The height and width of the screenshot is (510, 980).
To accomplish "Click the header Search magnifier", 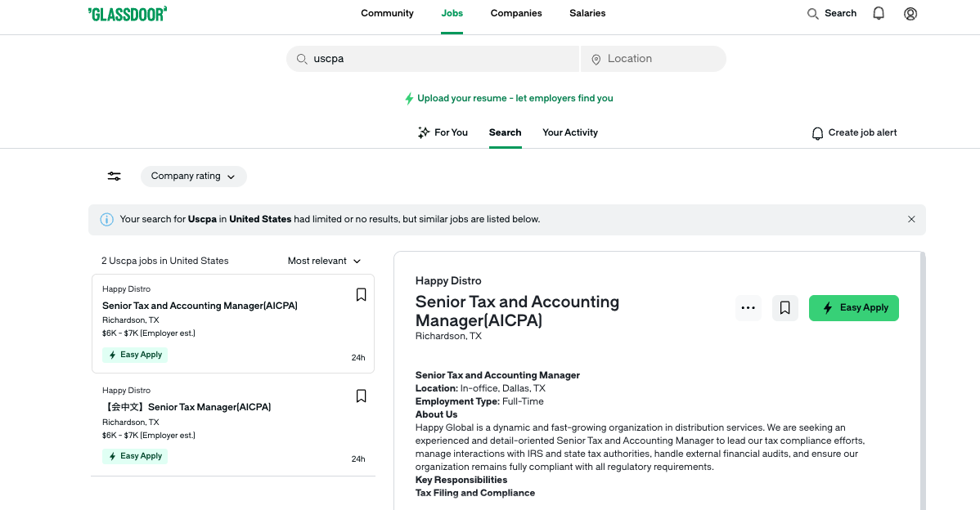I will tap(813, 14).
